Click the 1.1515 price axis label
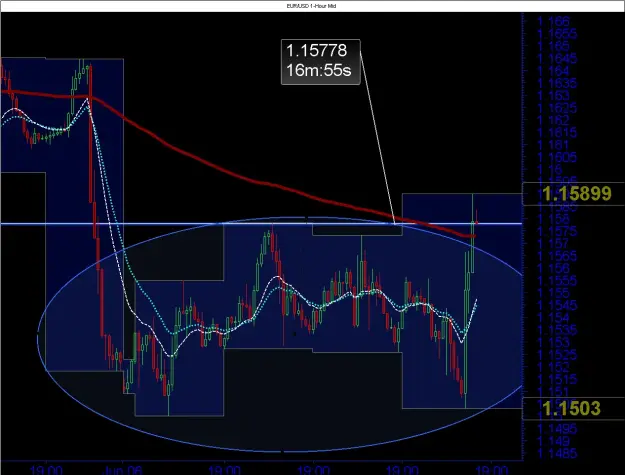The width and height of the screenshot is (625, 475). point(557,379)
